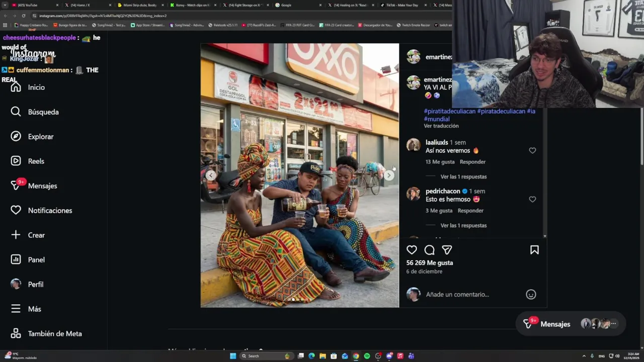Image resolution: width=644 pixels, height=362 pixels.
Task: Open the Más hamburger menu icon
Action: point(16,309)
